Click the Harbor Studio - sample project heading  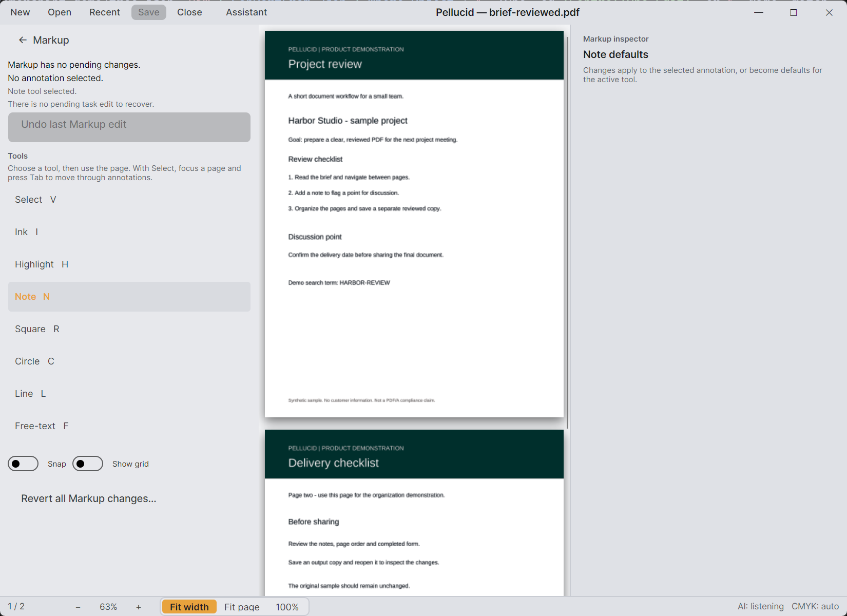[x=348, y=121]
